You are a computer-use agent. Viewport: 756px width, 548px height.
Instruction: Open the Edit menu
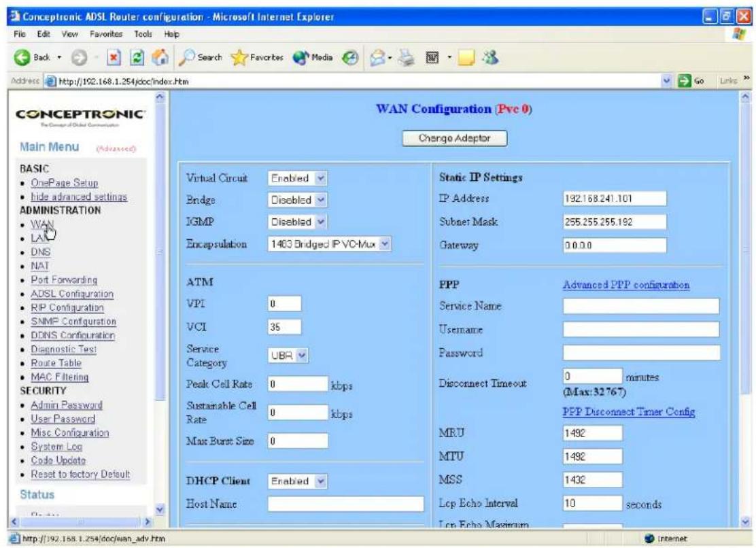(x=44, y=34)
